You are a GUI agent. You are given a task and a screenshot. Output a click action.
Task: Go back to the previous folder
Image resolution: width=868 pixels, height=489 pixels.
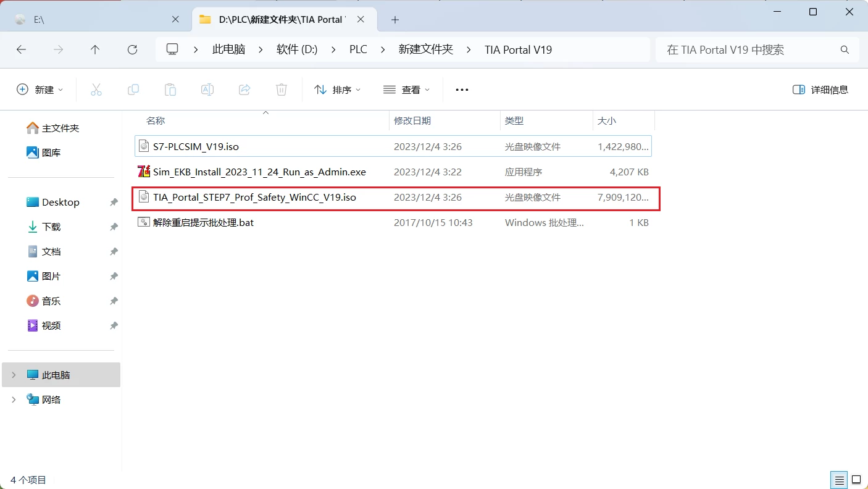[21, 50]
